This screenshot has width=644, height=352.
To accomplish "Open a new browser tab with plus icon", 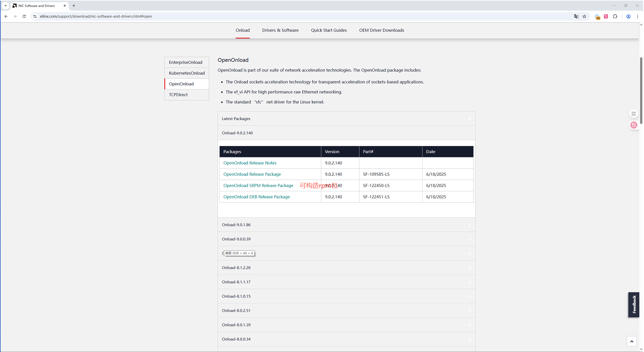I will click(74, 6).
